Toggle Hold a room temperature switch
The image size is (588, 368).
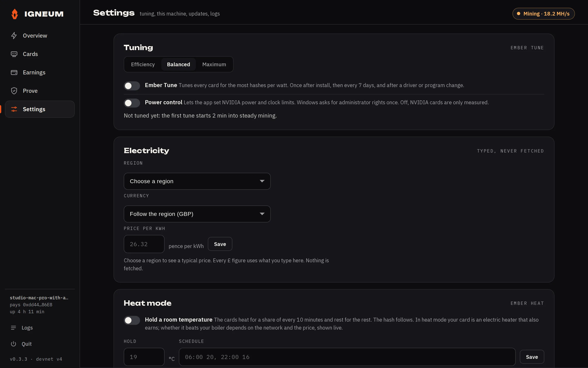[x=132, y=320]
